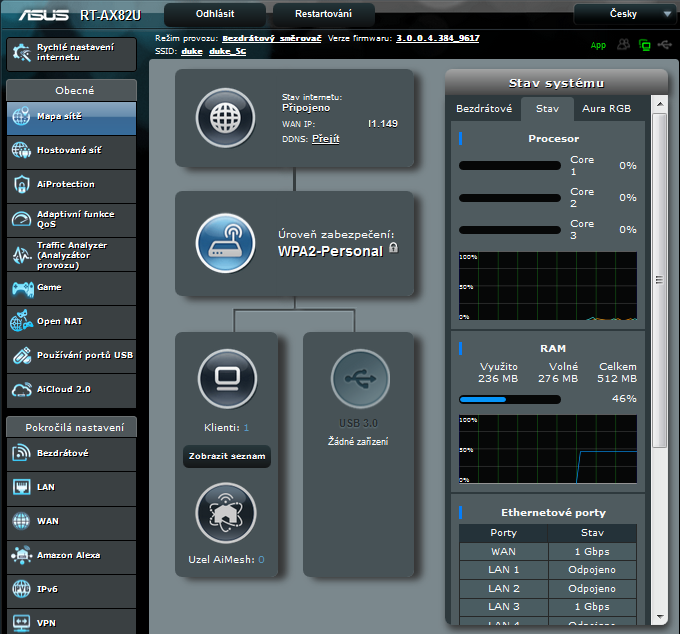Click the internet status globe icon

226,118
